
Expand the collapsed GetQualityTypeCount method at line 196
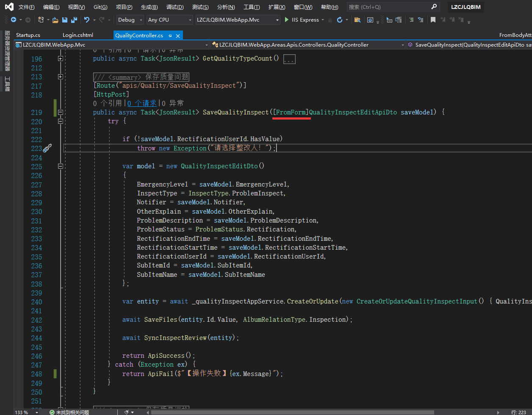tap(61, 58)
